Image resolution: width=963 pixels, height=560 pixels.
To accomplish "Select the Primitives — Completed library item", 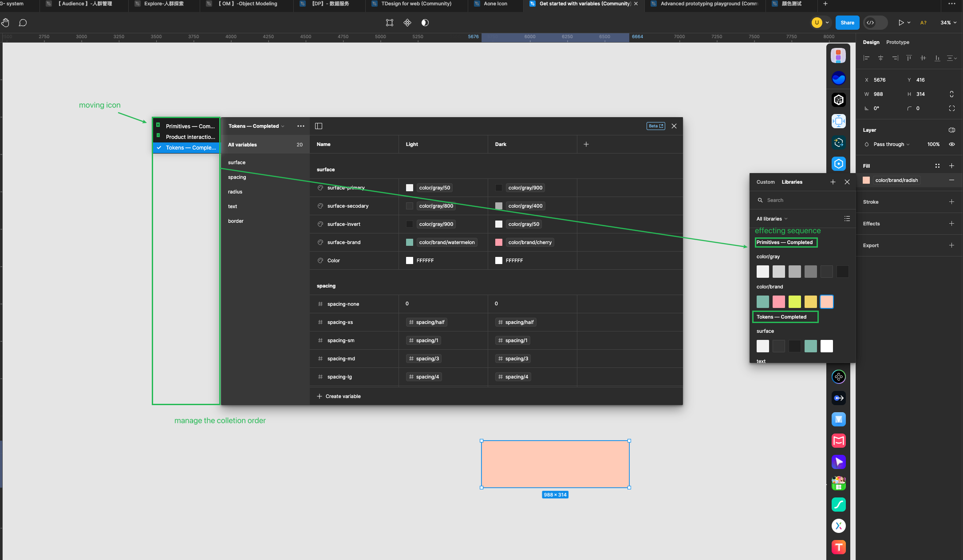I will [785, 242].
